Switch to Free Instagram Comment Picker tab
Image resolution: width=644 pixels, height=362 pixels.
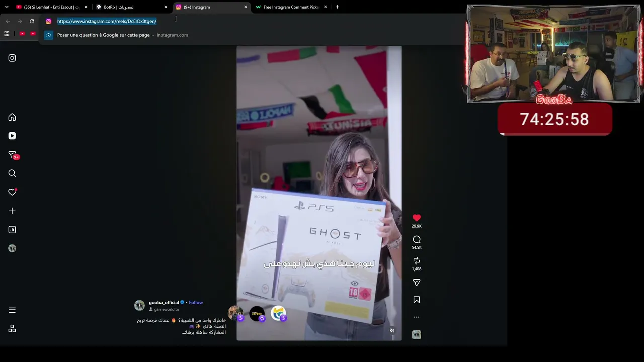(291, 7)
